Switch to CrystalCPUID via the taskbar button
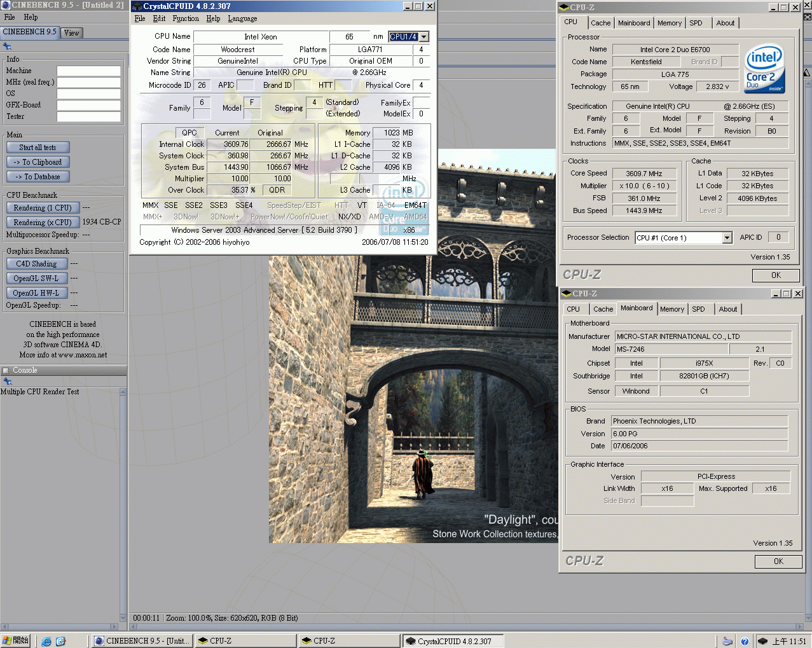The image size is (812, 648). [452, 641]
